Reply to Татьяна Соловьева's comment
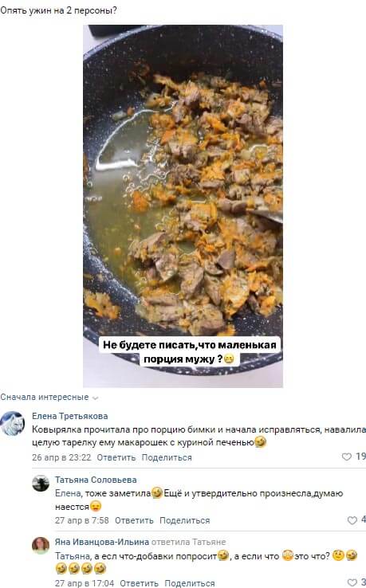366x588 pixels. tap(134, 520)
